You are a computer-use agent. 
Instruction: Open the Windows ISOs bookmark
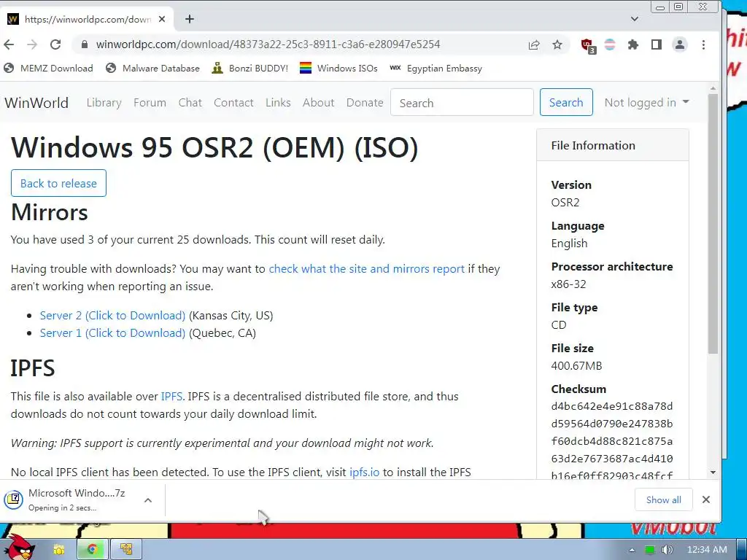[338, 68]
